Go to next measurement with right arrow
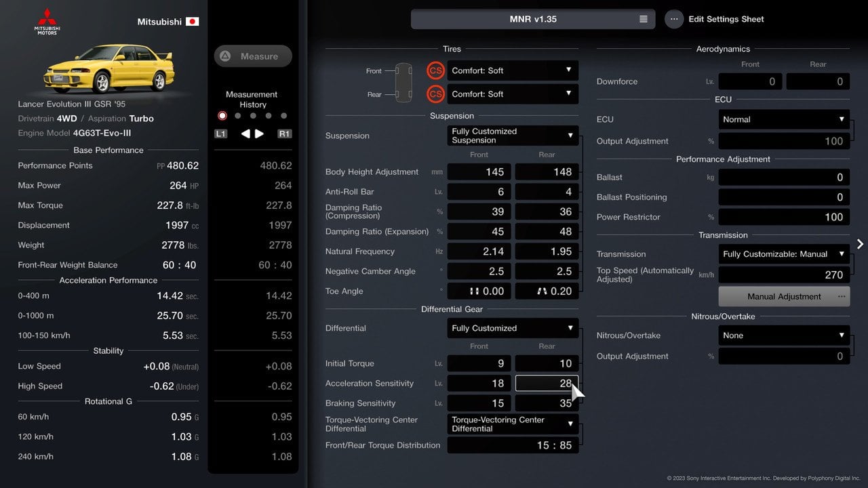This screenshot has width=868, height=488. tap(259, 134)
